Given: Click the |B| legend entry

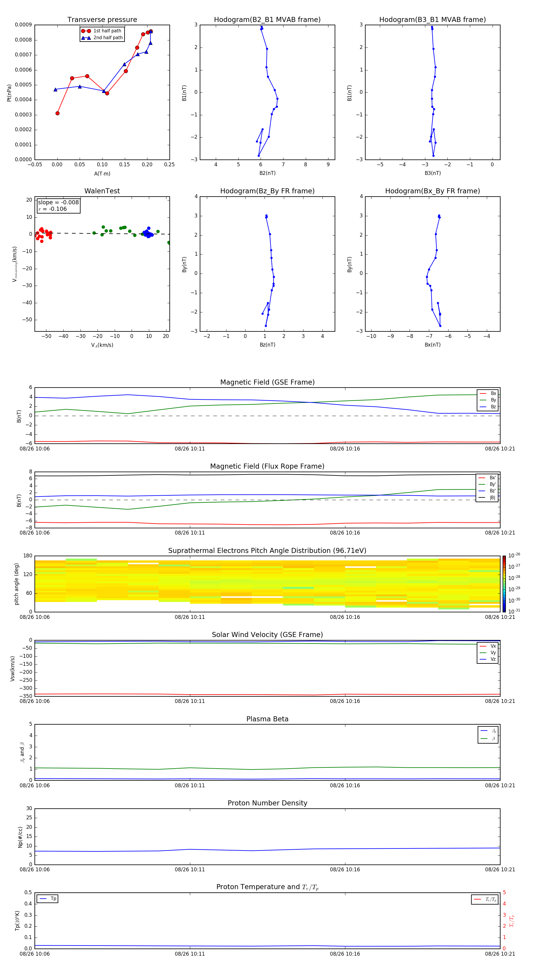Looking at the screenshot, I should click(x=487, y=498).
